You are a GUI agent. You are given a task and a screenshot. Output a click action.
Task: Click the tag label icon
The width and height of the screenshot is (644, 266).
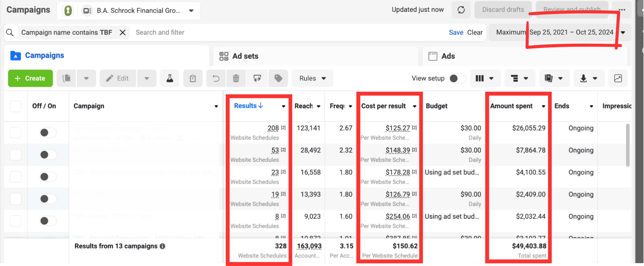point(278,78)
